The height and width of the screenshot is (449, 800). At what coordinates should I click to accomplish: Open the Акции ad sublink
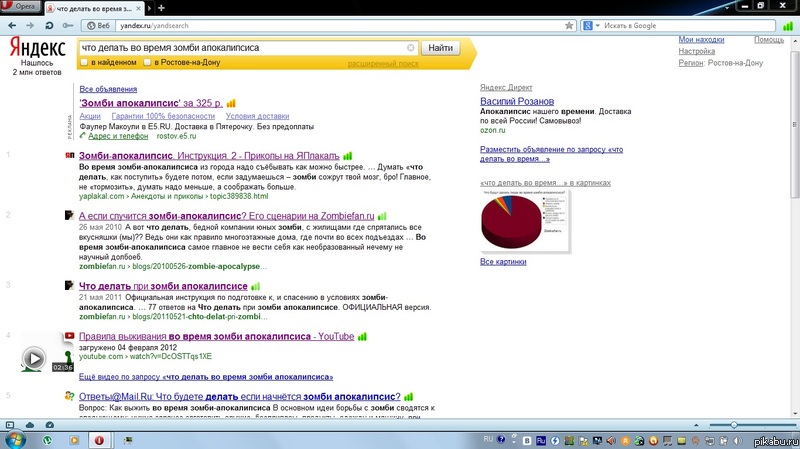(x=90, y=116)
